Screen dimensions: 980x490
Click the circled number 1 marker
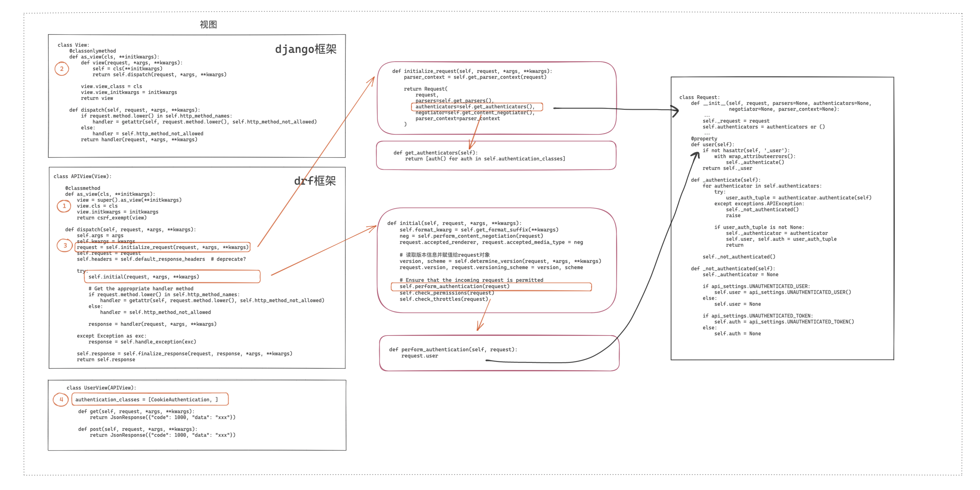pyautogui.click(x=64, y=206)
